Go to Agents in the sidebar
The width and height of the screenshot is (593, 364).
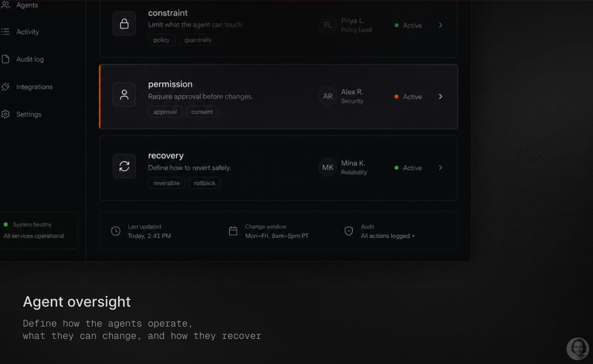coord(27,5)
